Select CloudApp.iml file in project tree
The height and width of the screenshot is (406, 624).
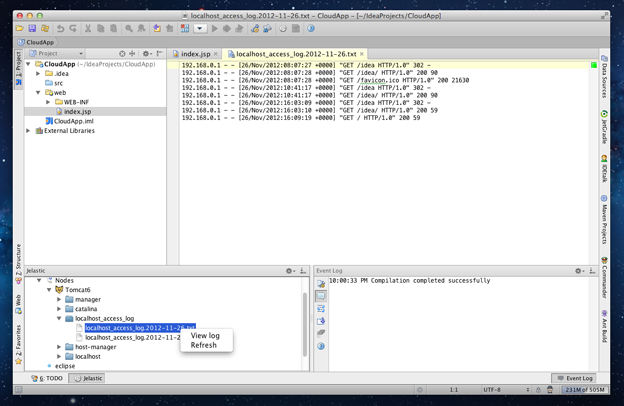[73, 121]
